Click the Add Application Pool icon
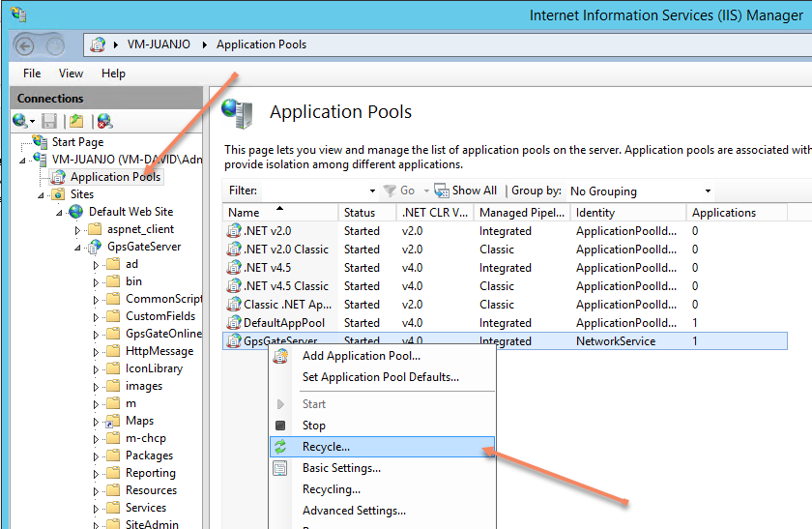 click(x=280, y=356)
